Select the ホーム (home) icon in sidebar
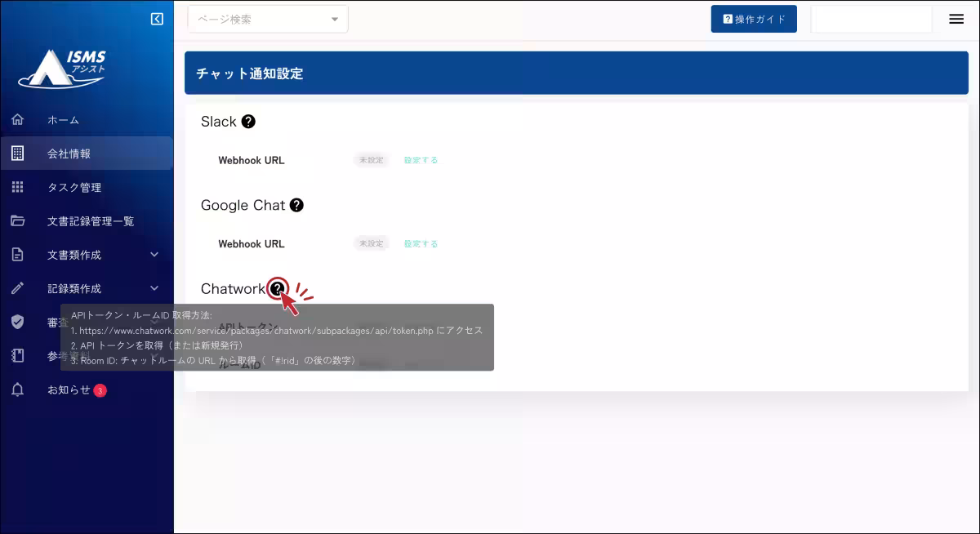The image size is (980, 534). (17, 119)
